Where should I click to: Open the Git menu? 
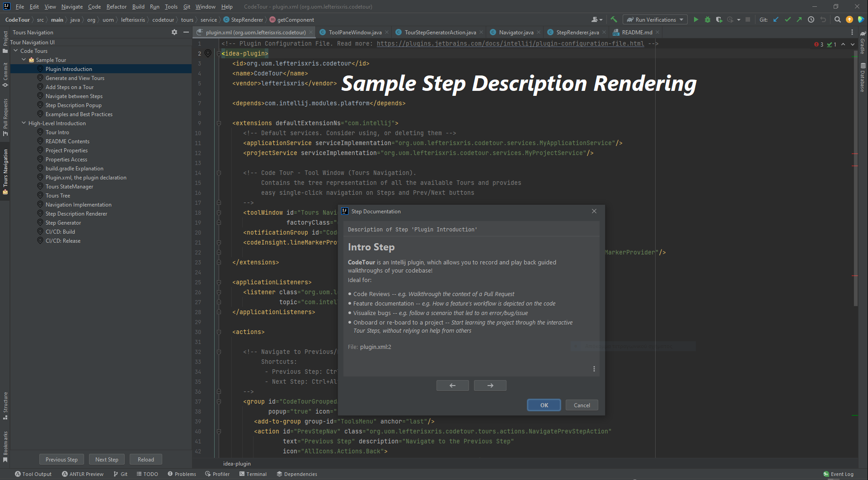(187, 6)
